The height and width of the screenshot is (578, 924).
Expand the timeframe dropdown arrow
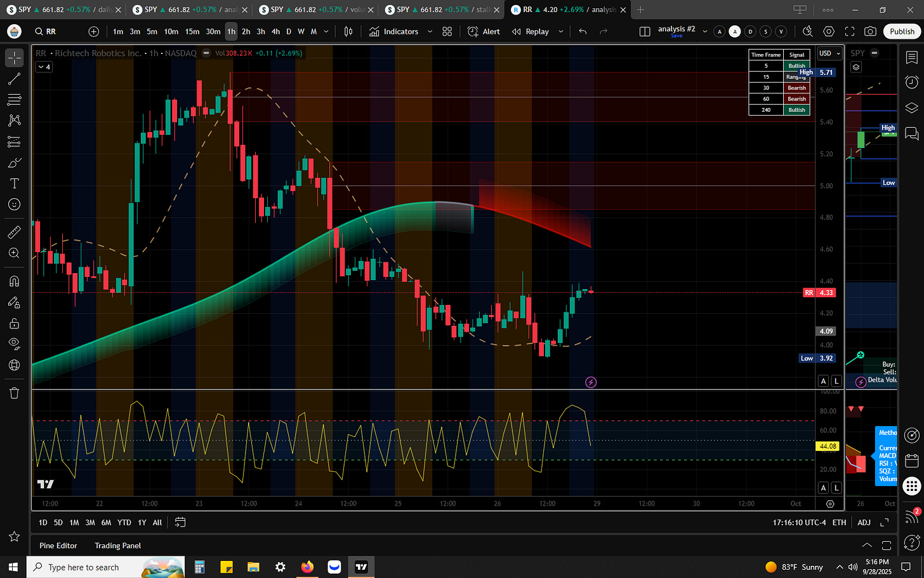[x=326, y=31]
